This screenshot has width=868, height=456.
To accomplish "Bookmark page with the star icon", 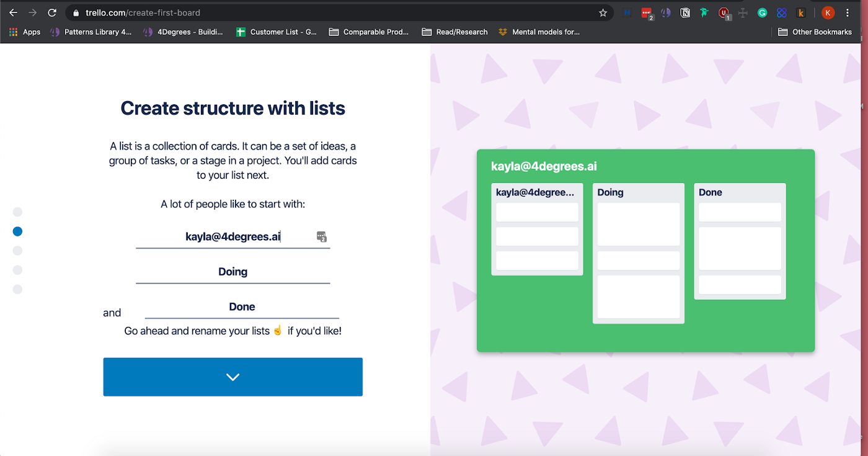I will [603, 12].
